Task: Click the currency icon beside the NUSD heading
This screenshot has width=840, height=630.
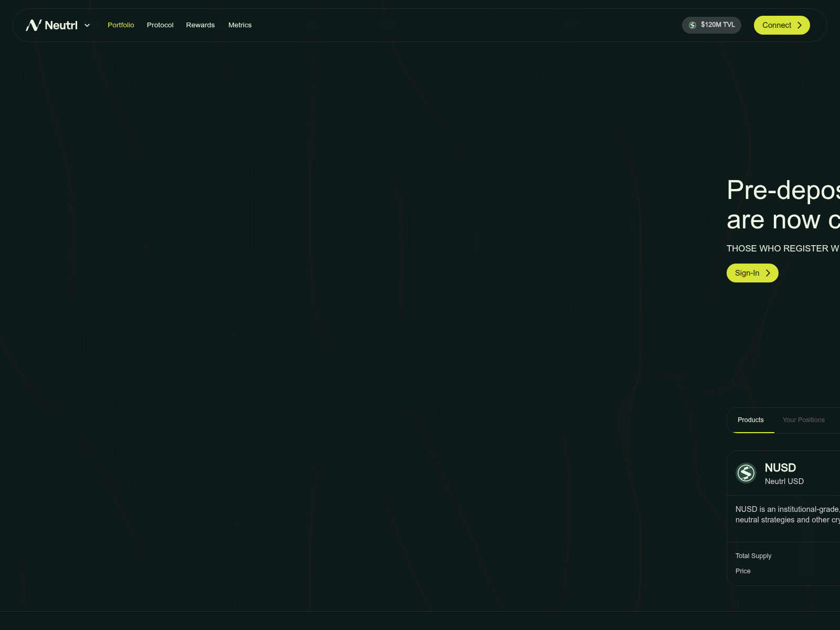Action: 746,472
